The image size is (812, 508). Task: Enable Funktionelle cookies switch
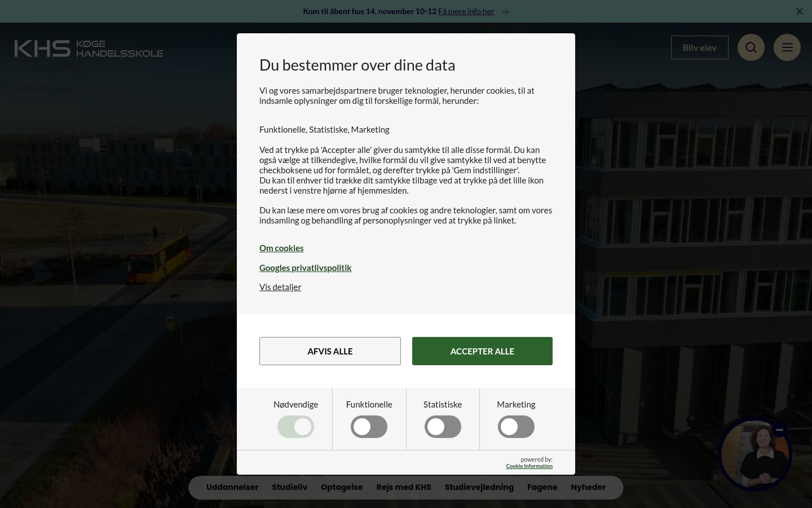[369, 427]
